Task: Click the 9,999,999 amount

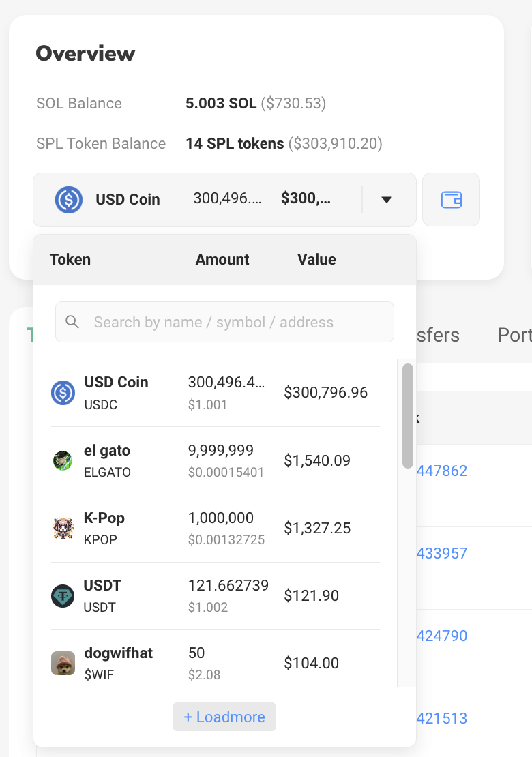Action: point(220,450)
